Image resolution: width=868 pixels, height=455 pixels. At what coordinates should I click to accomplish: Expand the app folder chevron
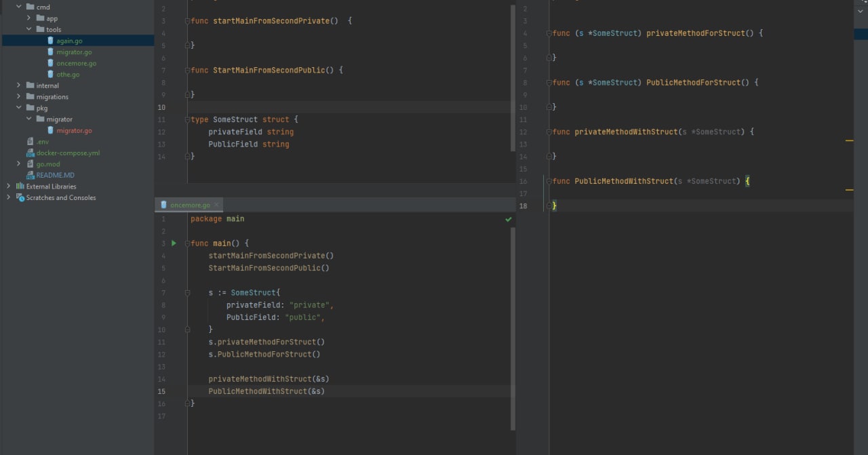[x=29, y=18]
